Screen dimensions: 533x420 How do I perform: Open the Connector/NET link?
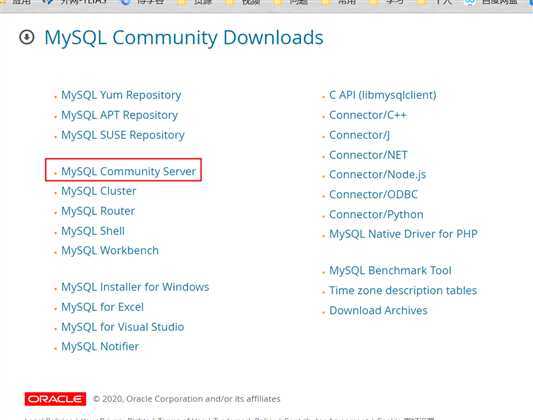pos(368,155)
